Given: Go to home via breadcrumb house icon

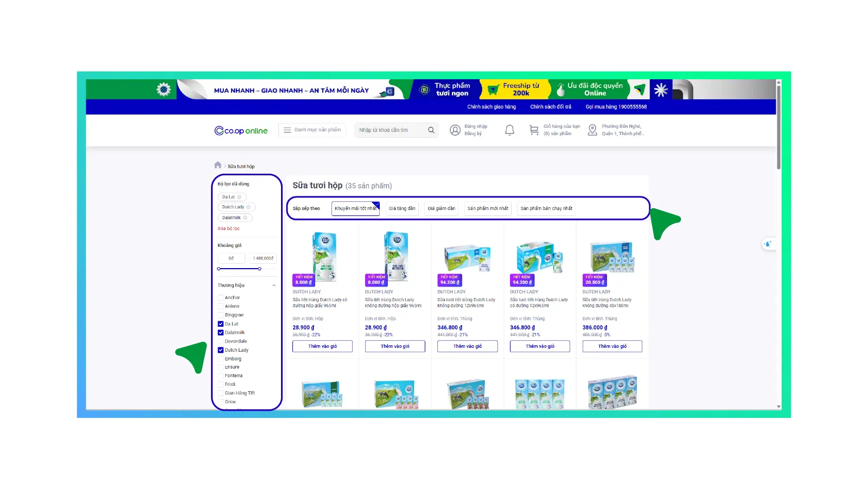Looking at the screenshot, I should click(218, 166).
